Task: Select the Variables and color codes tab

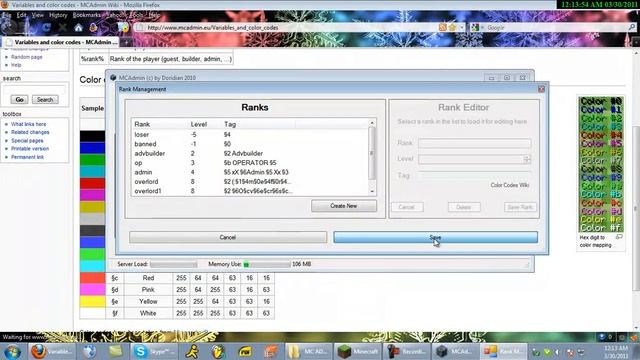Action: (61, 42)
